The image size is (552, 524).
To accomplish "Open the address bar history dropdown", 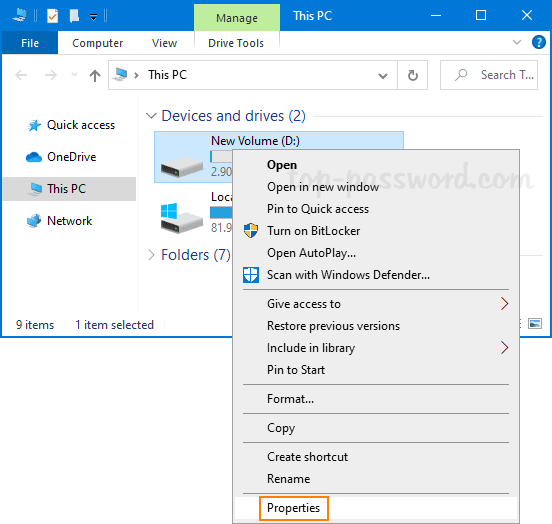I will pos(383,75).
